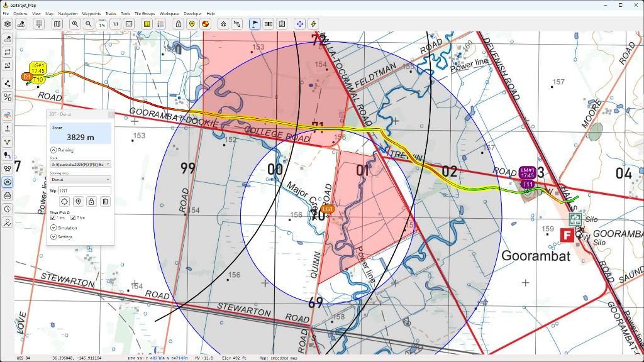This screenshot has width=644, height=362.
Task: Open the folded map icon
Action: click(x=57, y=24)
